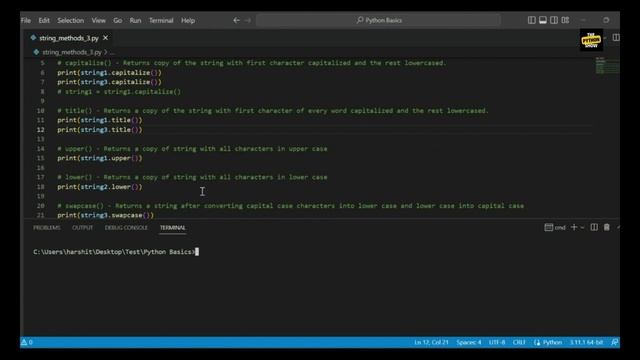Kill the terminal with trash icon
The height and width of the screenshot is (360, 640).
[x=607, y=227]
